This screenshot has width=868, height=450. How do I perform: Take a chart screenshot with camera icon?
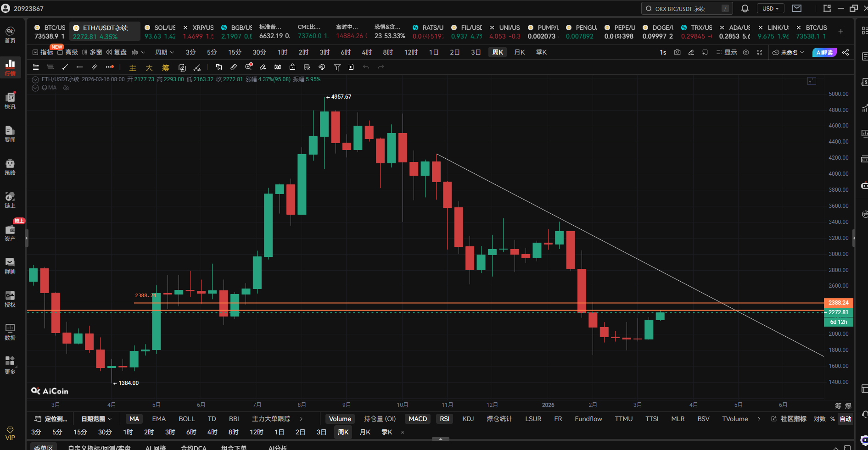(x=677, y=52)
